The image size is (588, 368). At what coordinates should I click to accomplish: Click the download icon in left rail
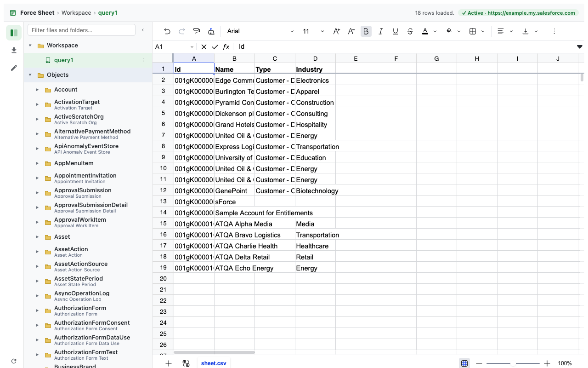pyautogui.click(x=14, y=50)
